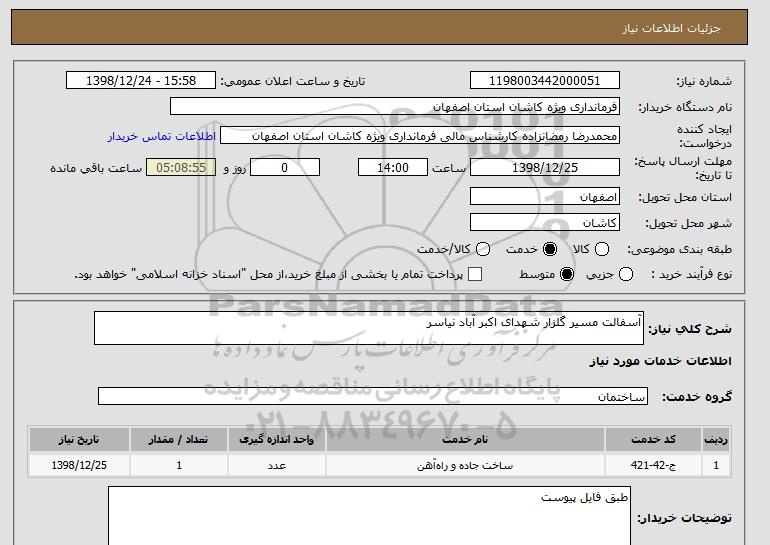
Task: Click the ردیف column header
Action: click(716, 439)
